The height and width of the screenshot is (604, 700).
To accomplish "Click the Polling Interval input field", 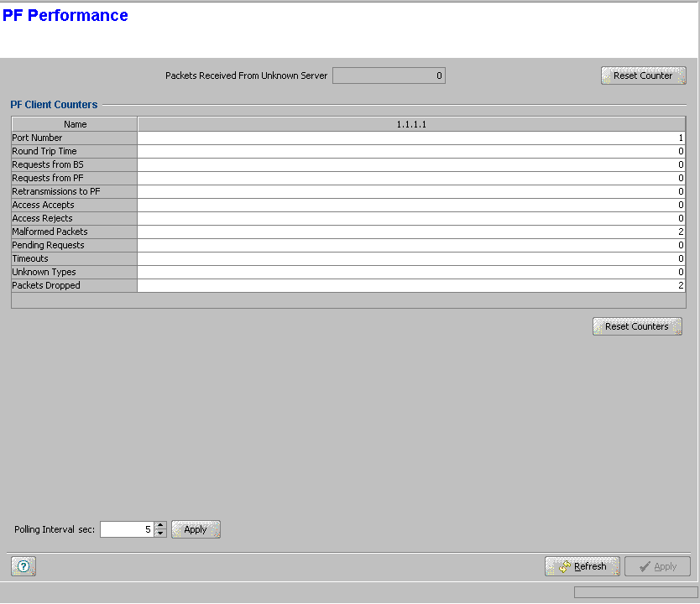I will click(x=127, y=529).
